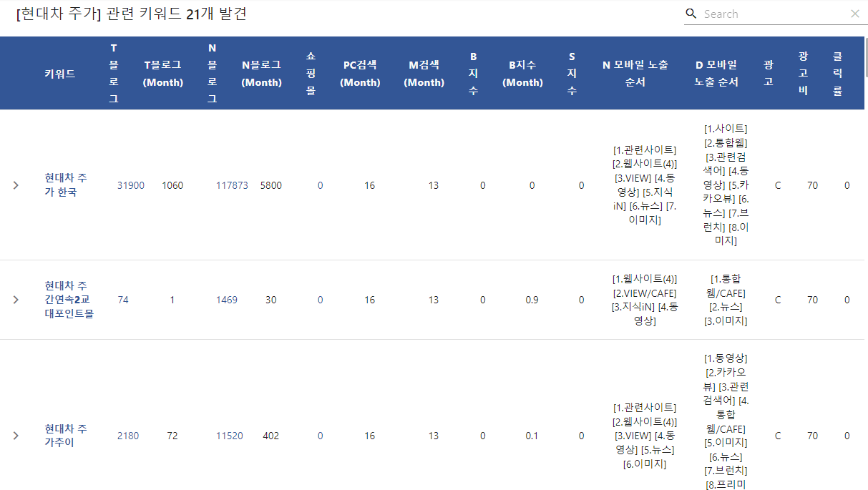
Task: Open T블로그 count 31900 link
Action: (x=131, y=185)
